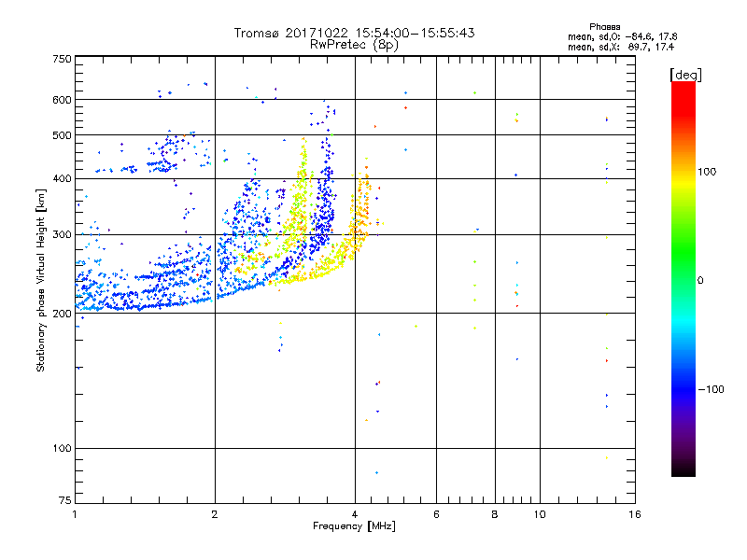Click the height axis "750" tick label
The width and height of the screenshot is (747, 560).
[x=62, y=59]
